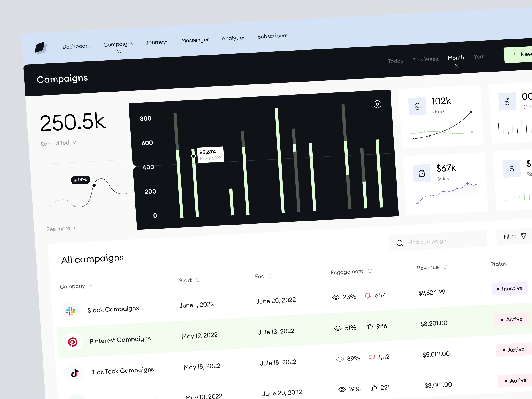532x399 pixels.
Task: Sort by Engagement column arrows
Action: 370,271
